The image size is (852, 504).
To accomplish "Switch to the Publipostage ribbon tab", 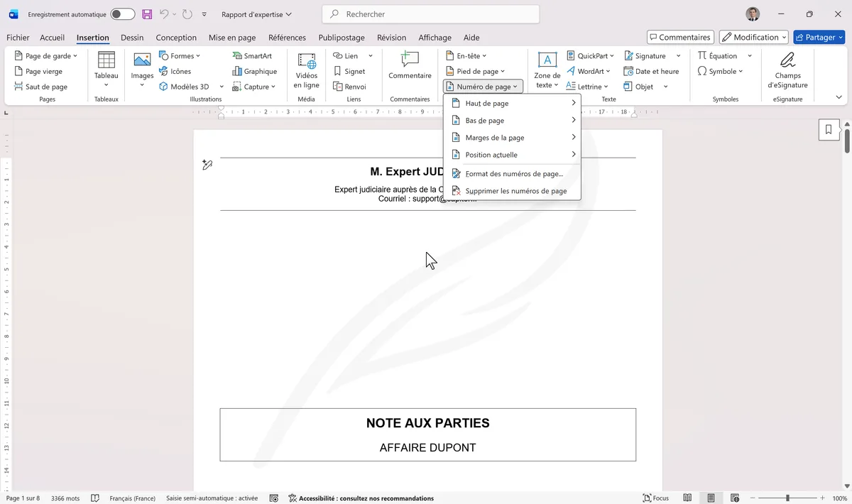I will (x=342, y=37).
